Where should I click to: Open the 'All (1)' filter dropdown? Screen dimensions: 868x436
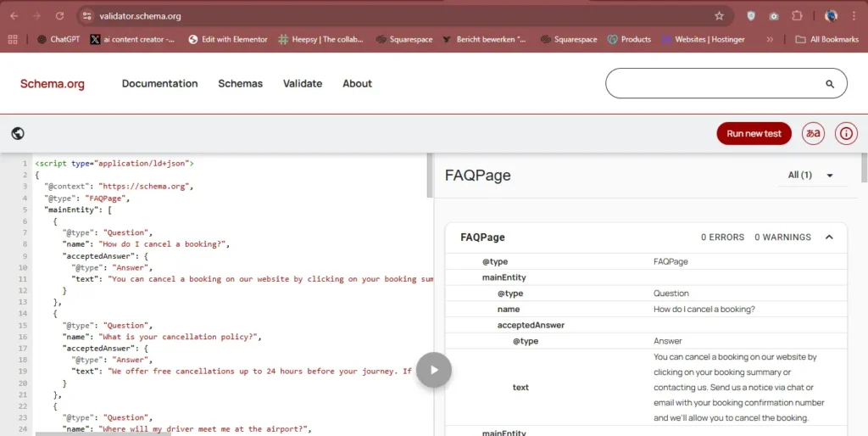(811, 175)
